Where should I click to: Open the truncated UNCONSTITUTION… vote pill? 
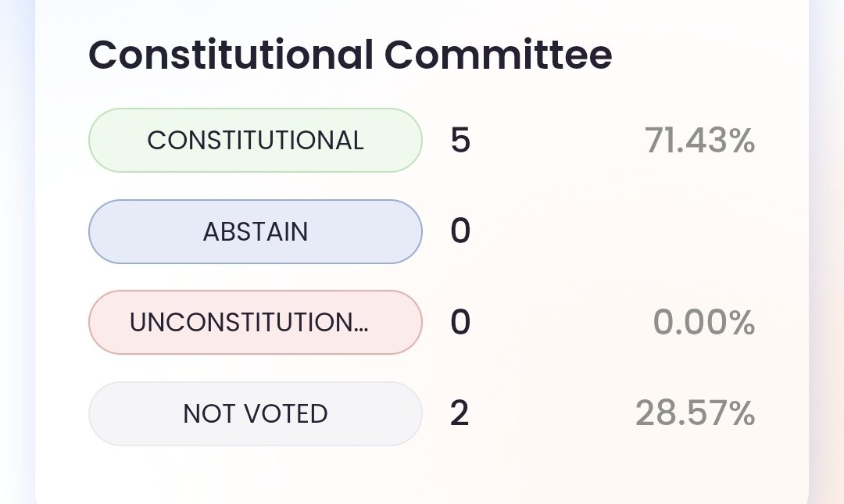pyautogui.click(x=256, y=323)
